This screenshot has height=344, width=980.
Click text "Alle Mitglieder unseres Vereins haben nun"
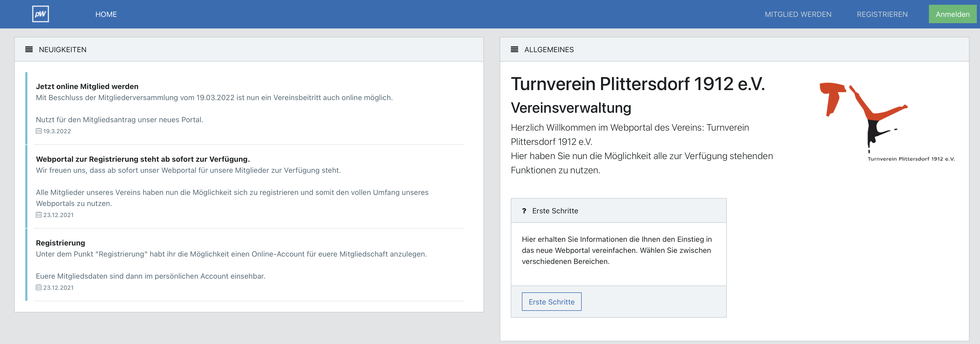point(107,193)
